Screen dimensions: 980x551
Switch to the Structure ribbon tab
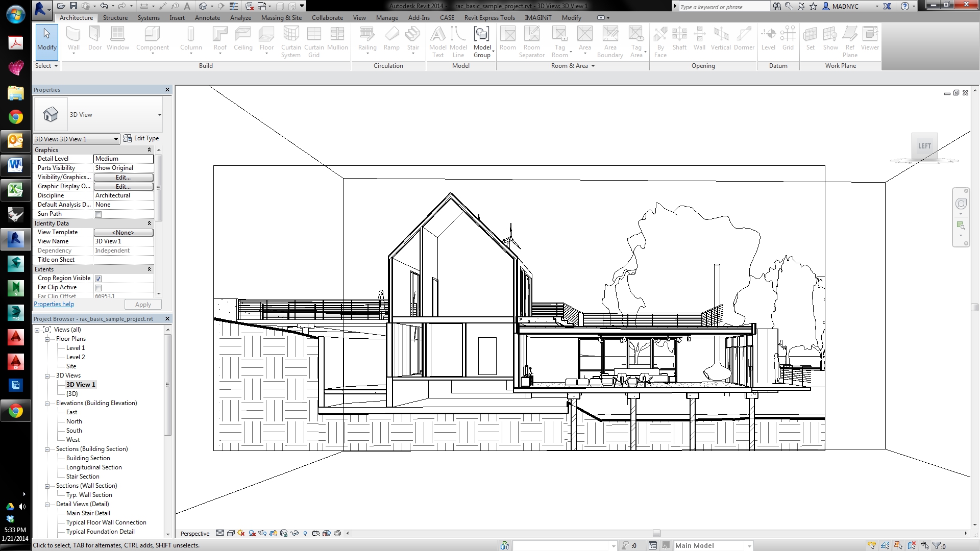point(115,17)
